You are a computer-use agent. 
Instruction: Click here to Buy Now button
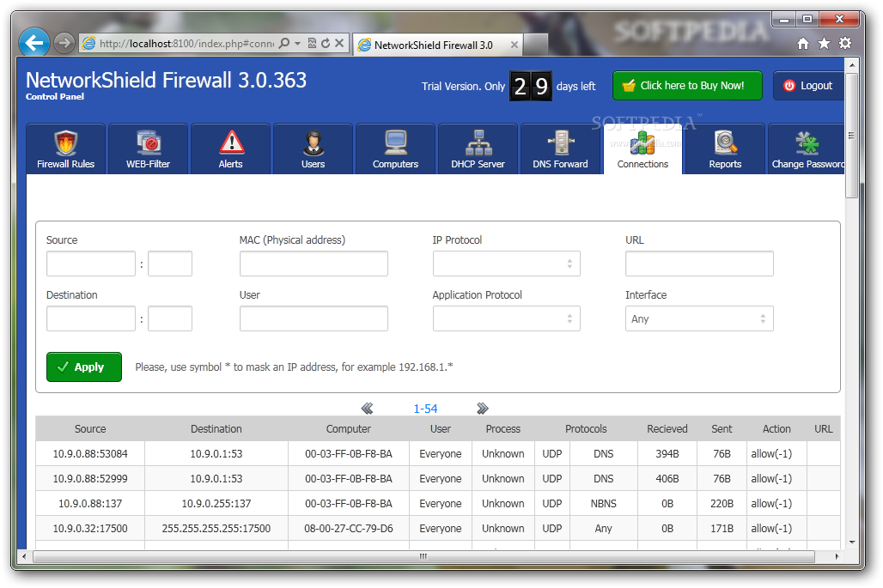point(687,86)
